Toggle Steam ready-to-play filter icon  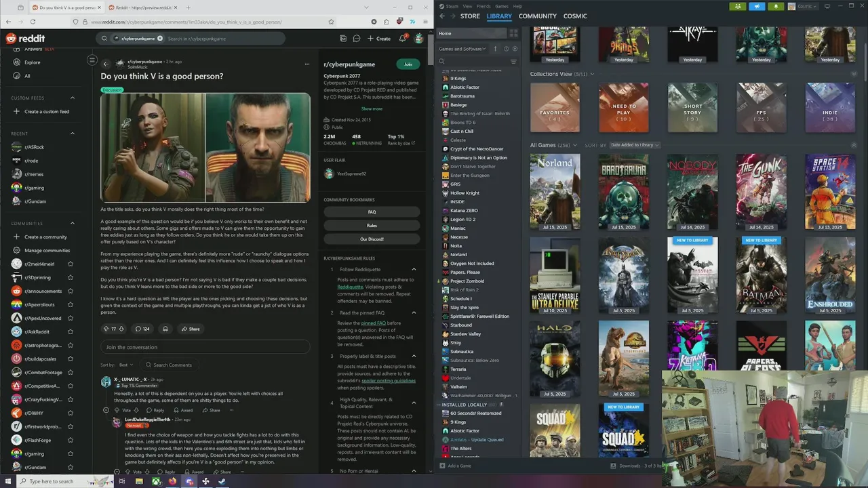pos(515,49)
